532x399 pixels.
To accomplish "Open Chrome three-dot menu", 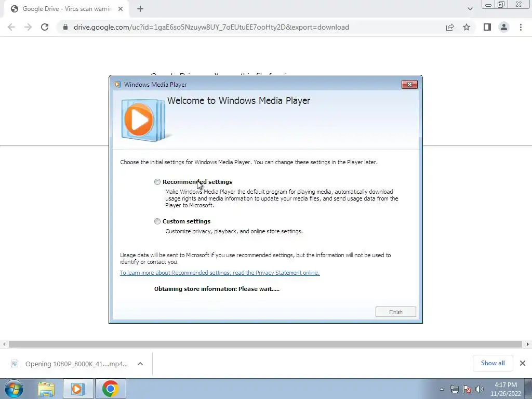I will click(x=521, y=27).
